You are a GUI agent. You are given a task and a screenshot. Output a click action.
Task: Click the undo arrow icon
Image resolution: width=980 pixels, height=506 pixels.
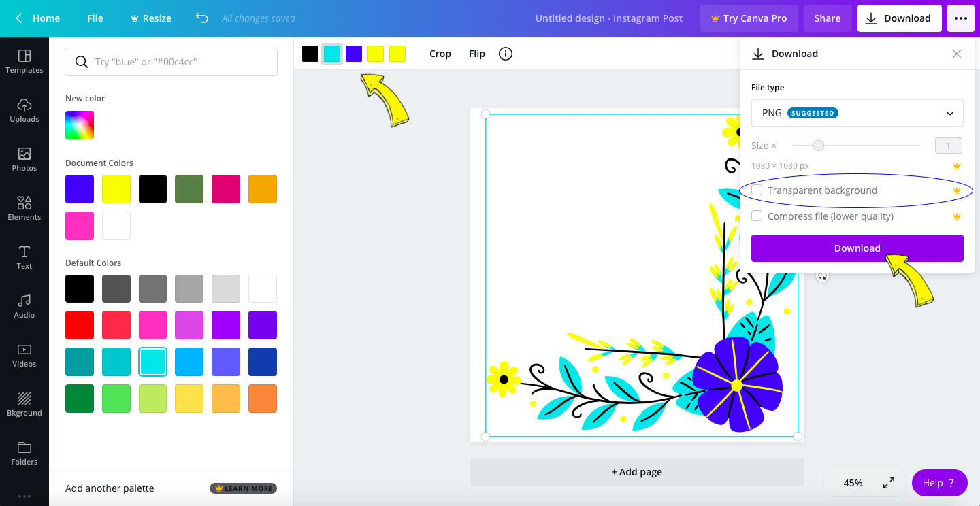(201, 18)
